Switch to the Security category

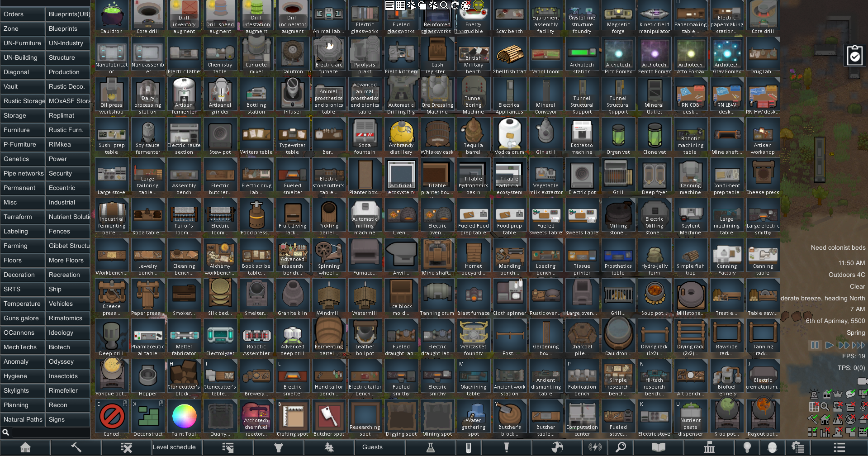point(68,173)
